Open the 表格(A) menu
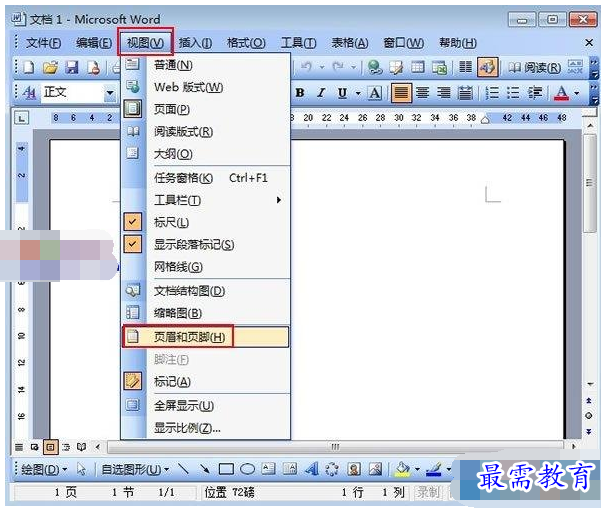 350,43
